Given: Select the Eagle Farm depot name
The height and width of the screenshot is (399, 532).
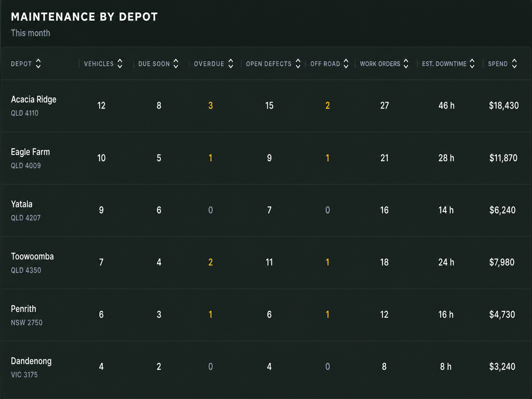Looking at the screenshot, I should (30, 152).
